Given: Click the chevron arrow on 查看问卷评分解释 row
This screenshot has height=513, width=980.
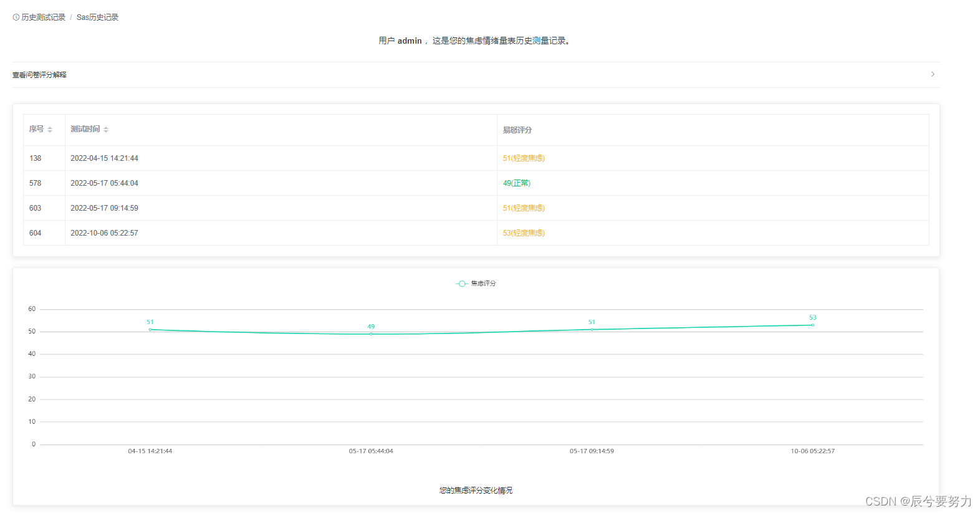Looking at the screenshot, I should (x=933, y=74).
